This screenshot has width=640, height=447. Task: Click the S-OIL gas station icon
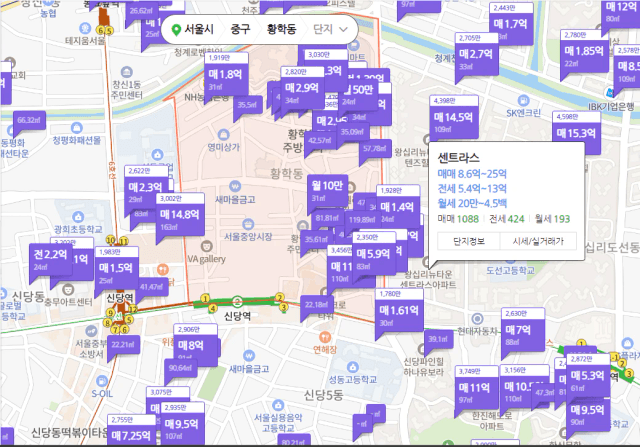tap(102, 381)
